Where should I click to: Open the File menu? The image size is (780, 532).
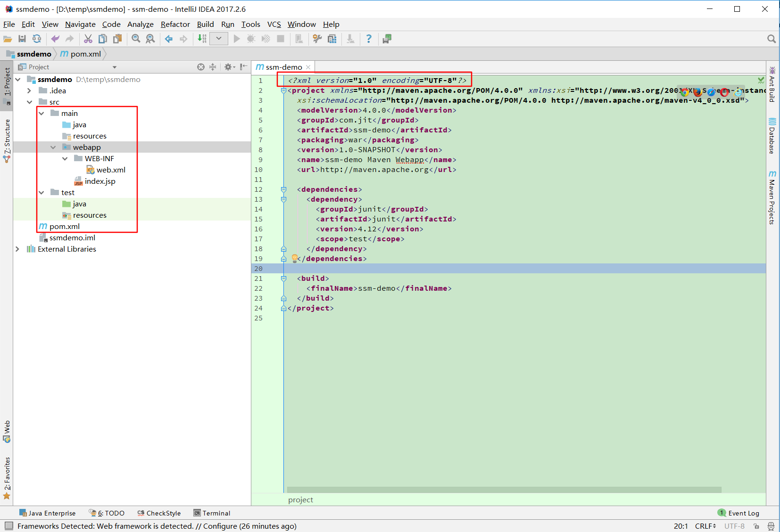pos(9,25)
